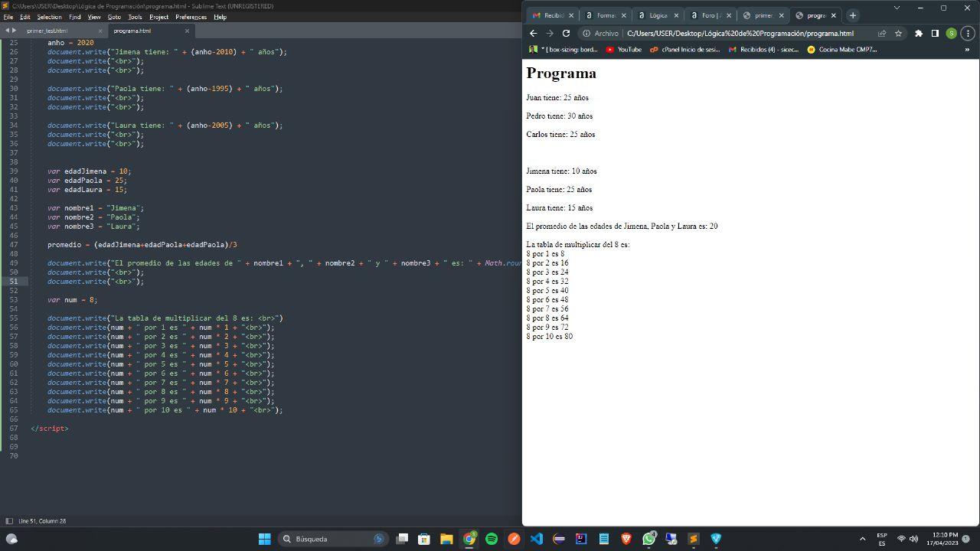
Task: Click the taskbar Búsqueda search box
Action: tap(332, 539)
